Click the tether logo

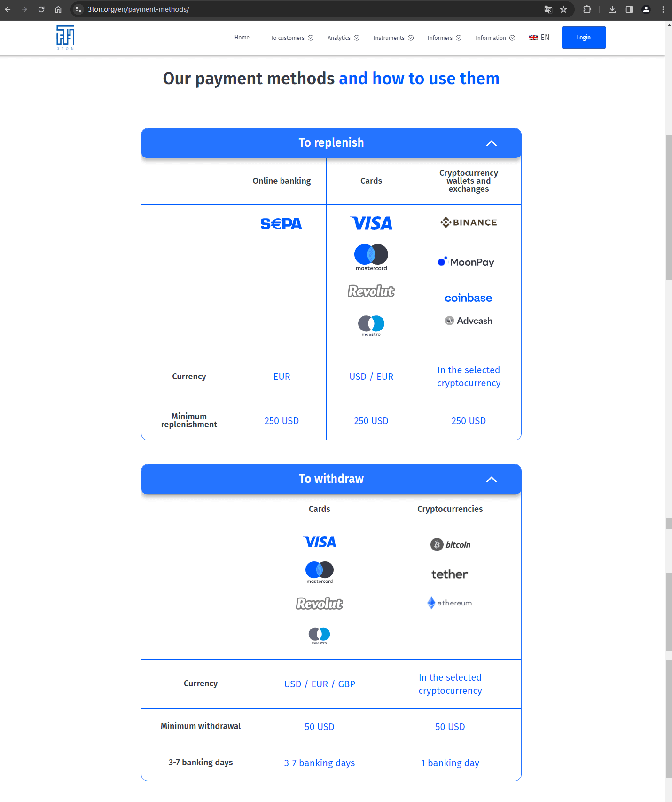[450, 574]
